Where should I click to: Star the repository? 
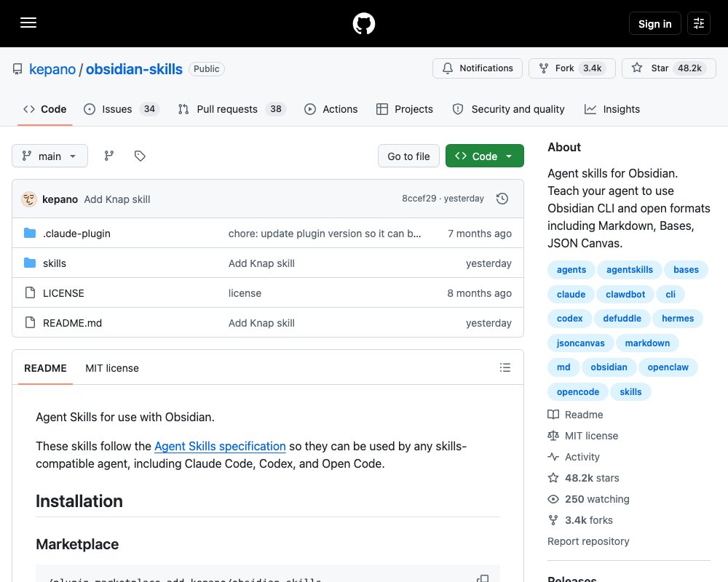pyautogui.click(x=669, y=68)
